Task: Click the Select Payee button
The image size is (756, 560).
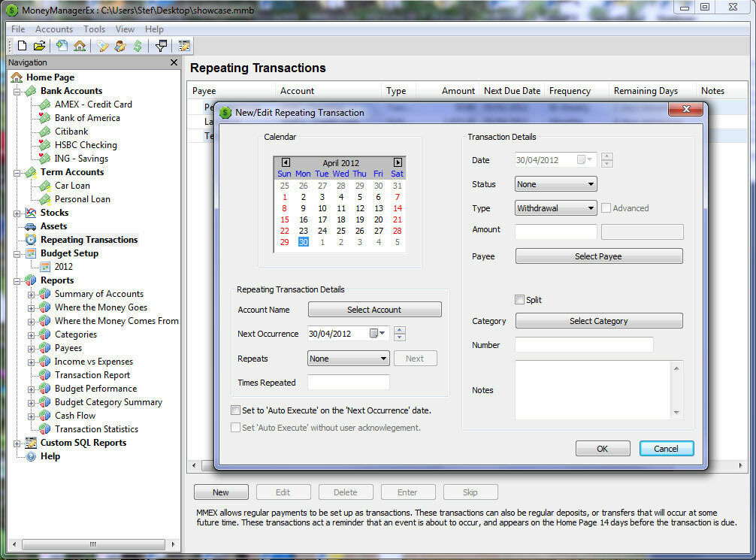Action: (599, 256)
